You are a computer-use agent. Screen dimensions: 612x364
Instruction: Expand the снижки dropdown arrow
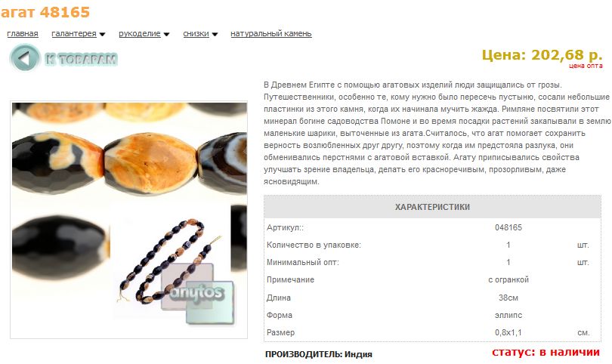[x=215, y=34]
